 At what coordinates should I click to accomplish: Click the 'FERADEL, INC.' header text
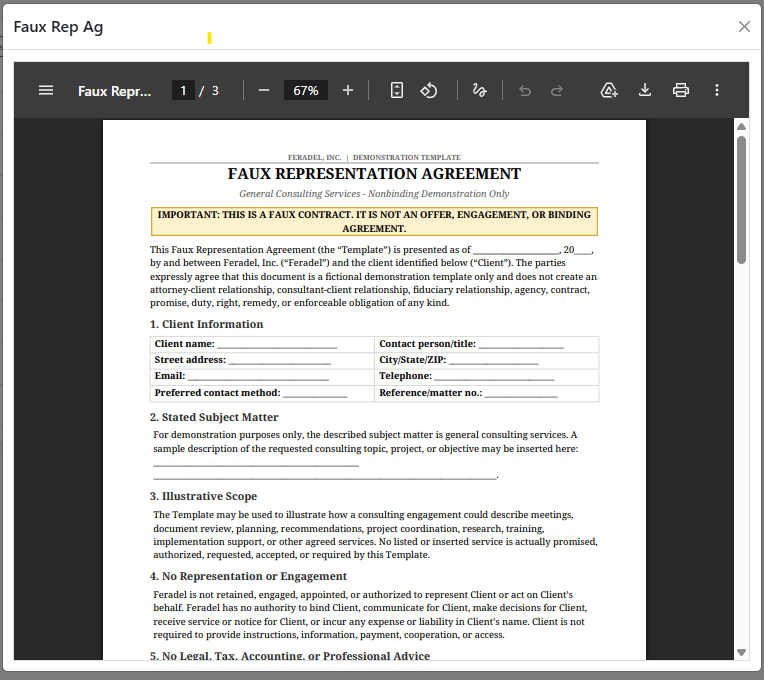coord(314,157)
